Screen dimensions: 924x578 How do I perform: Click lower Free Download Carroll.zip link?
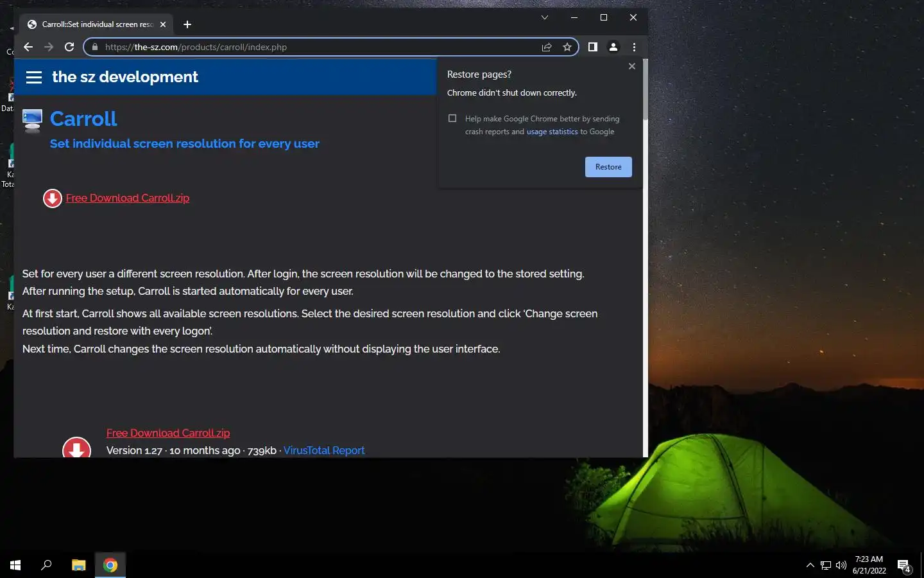(168, 433)
